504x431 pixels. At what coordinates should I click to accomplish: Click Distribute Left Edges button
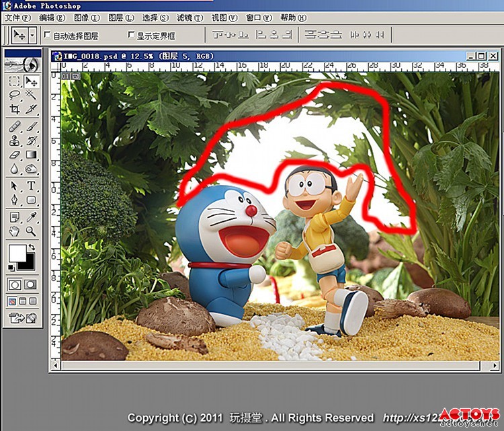[x=354, y=34]
